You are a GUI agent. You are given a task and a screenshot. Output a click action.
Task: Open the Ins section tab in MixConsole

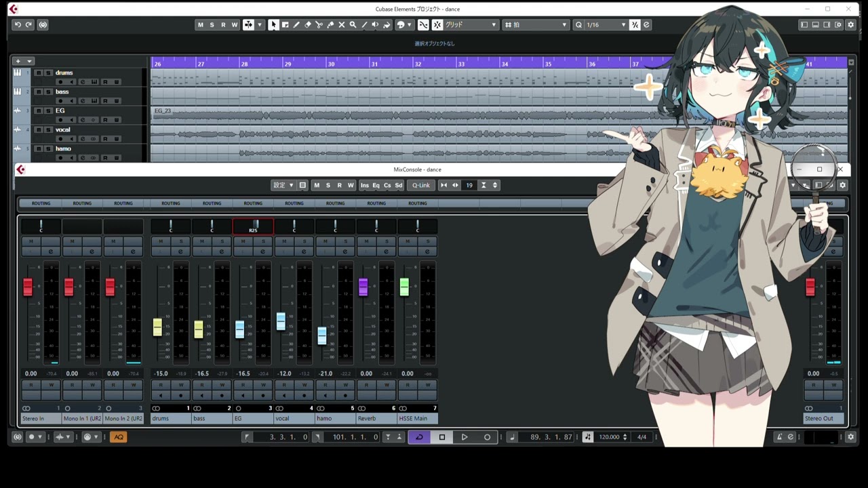(365, 185)
